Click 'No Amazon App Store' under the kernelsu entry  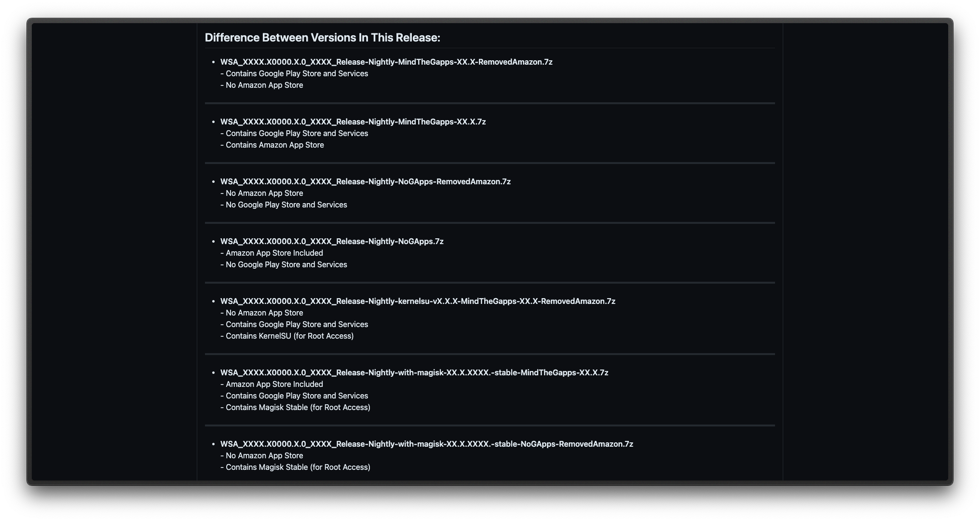coord(261,313)
